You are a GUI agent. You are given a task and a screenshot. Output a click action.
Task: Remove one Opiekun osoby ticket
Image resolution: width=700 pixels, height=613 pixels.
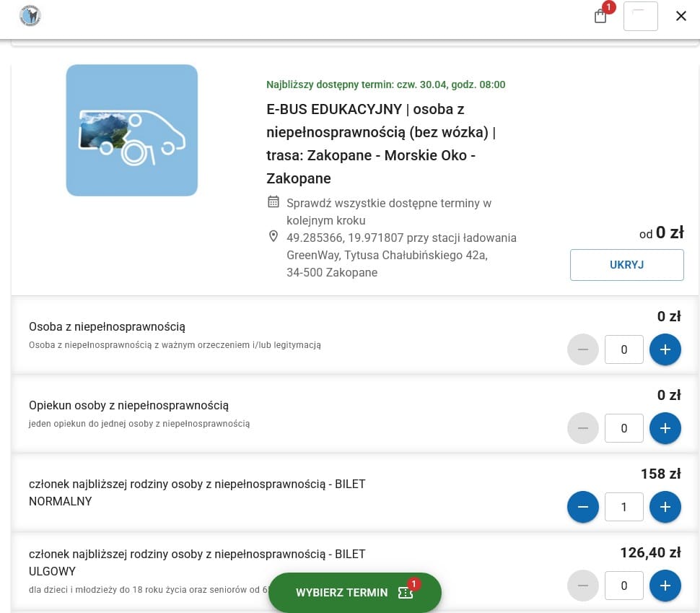[583, 428]
